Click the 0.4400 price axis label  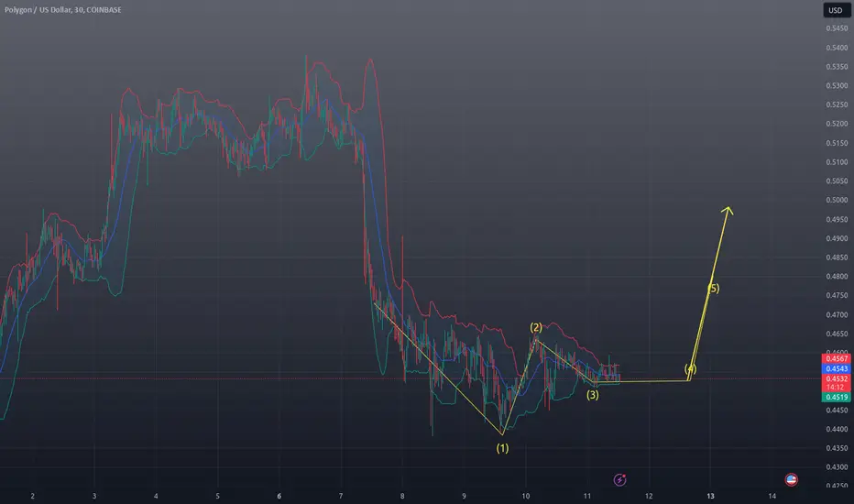(837, 430)
